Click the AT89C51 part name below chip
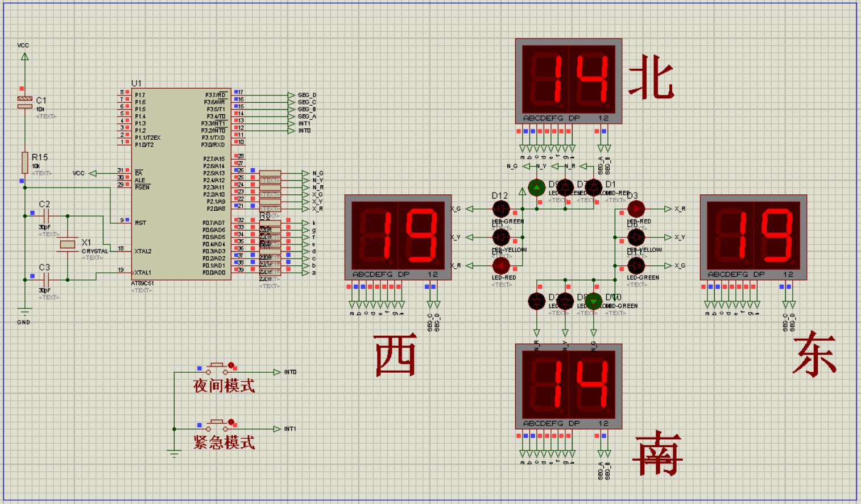Image resolution: width=861 pixels, height=504 pixels. click(x=142, y=283)
